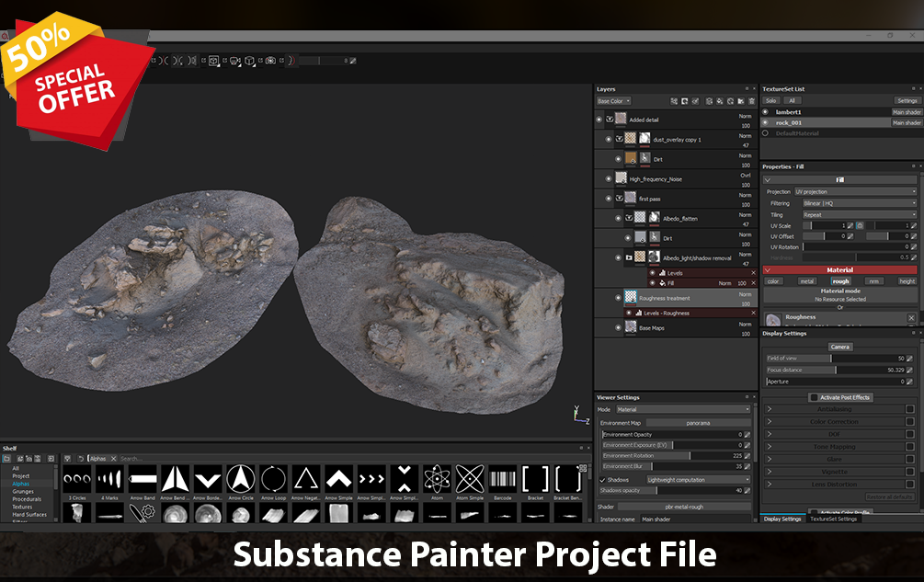This screenshot has height=582, width=924.
Task: Select the lambert1 texture set radio
Action: 765,112
